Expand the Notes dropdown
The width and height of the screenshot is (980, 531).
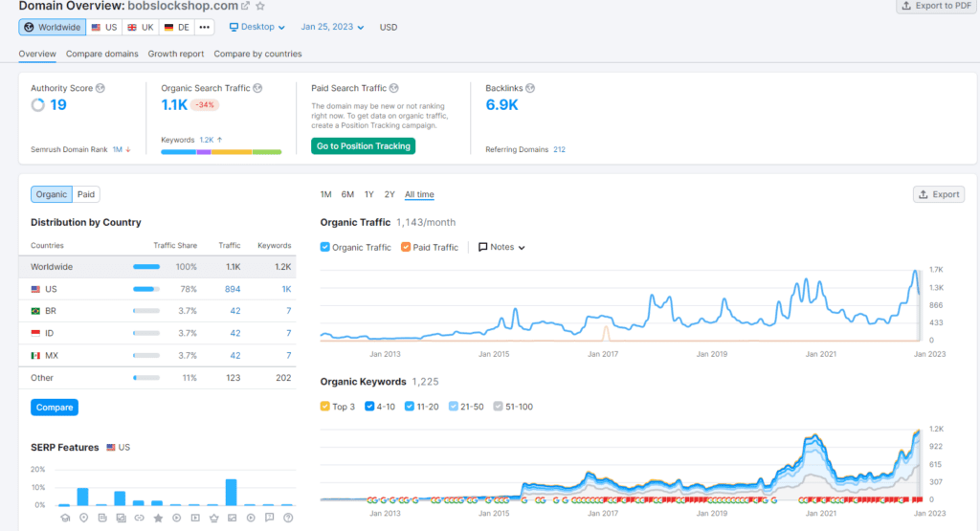pos(501,247)
